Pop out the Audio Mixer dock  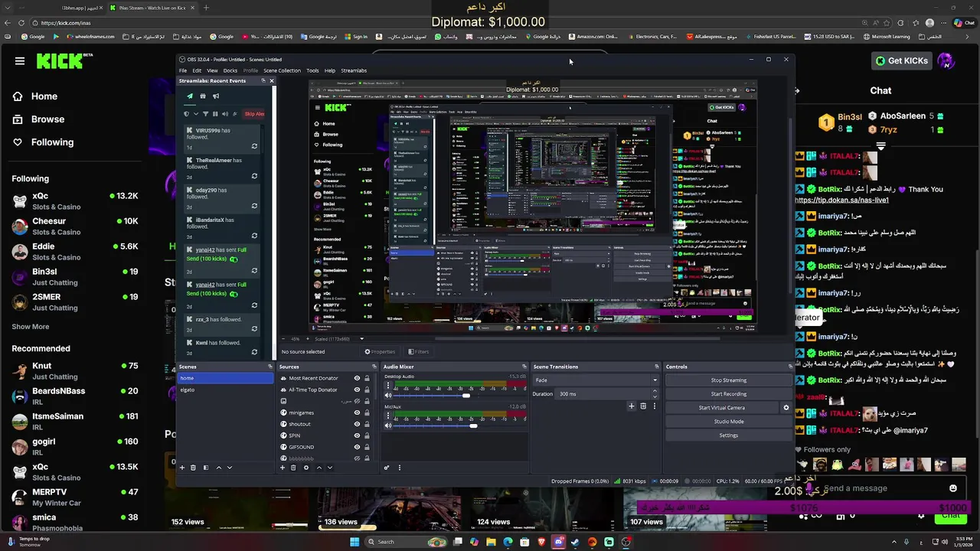tap(524, 367)
